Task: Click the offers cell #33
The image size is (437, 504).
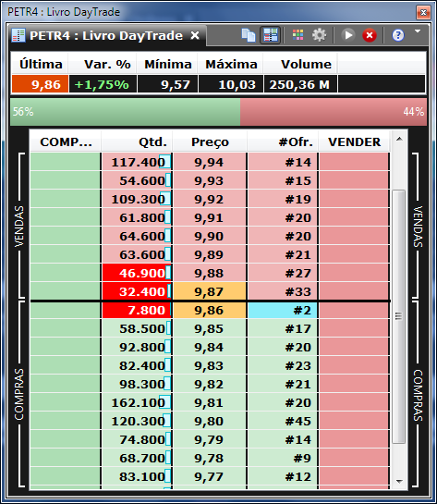Action: [x=283, y=291]
